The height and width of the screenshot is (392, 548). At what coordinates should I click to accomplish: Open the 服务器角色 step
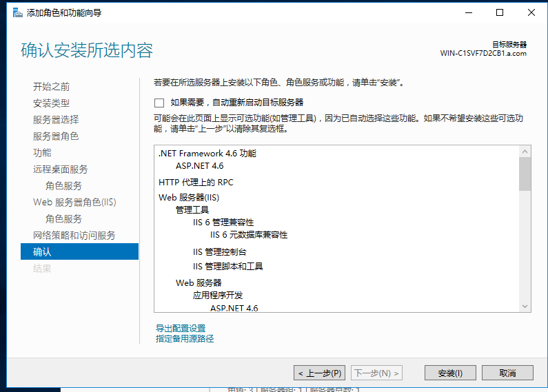pyautogui.click(x=56, y=136)
